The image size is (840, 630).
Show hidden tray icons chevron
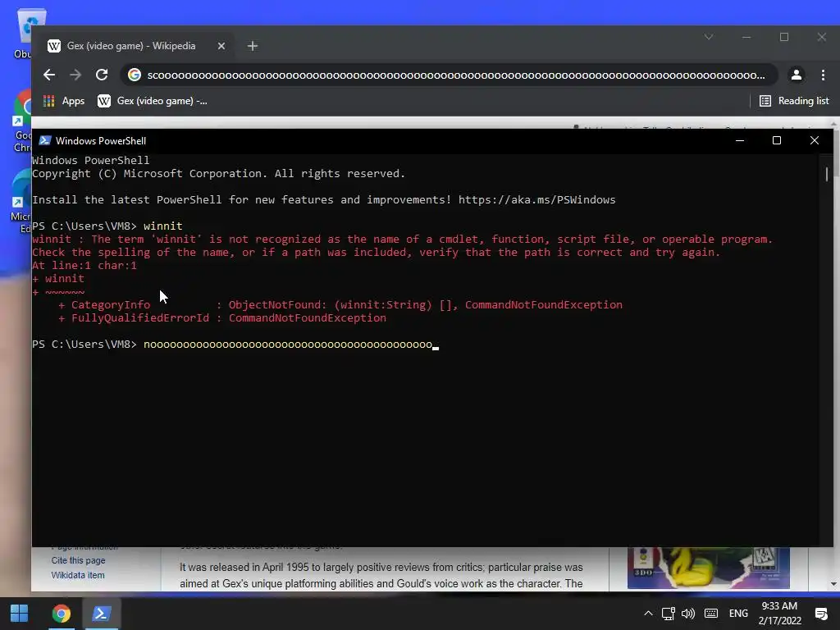[x=648, y=614]
